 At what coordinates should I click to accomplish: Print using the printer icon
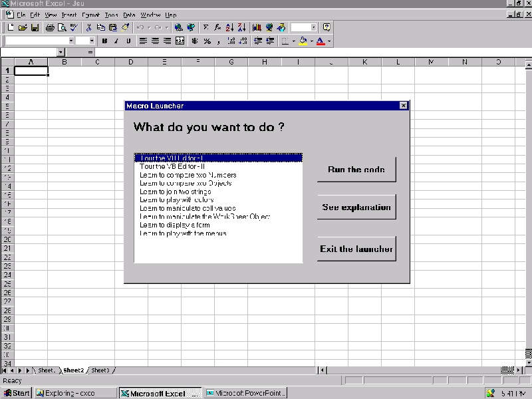(x=50, y=27)
